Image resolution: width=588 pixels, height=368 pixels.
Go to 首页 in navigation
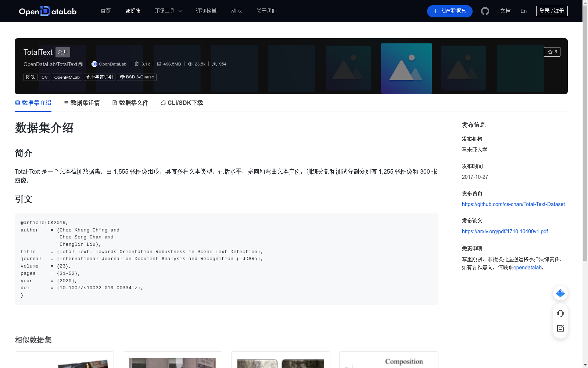pos(105,11)
